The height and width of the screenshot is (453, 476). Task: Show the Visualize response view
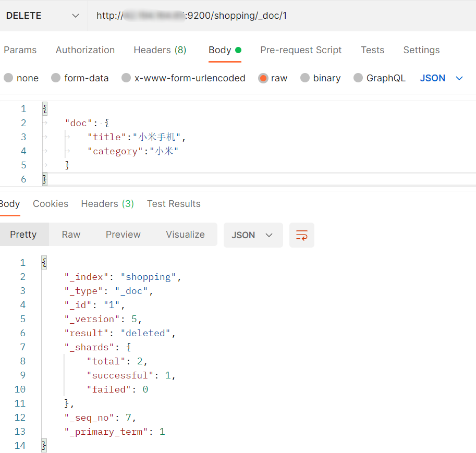[x=185, y=235]
